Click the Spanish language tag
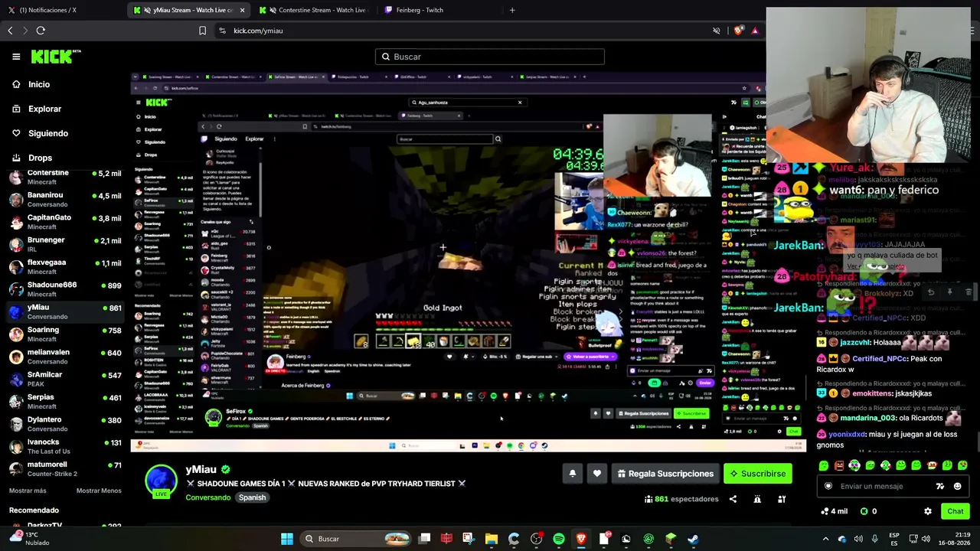The width and height of the screenshot is (980, 551). click(x=252, y=497)
